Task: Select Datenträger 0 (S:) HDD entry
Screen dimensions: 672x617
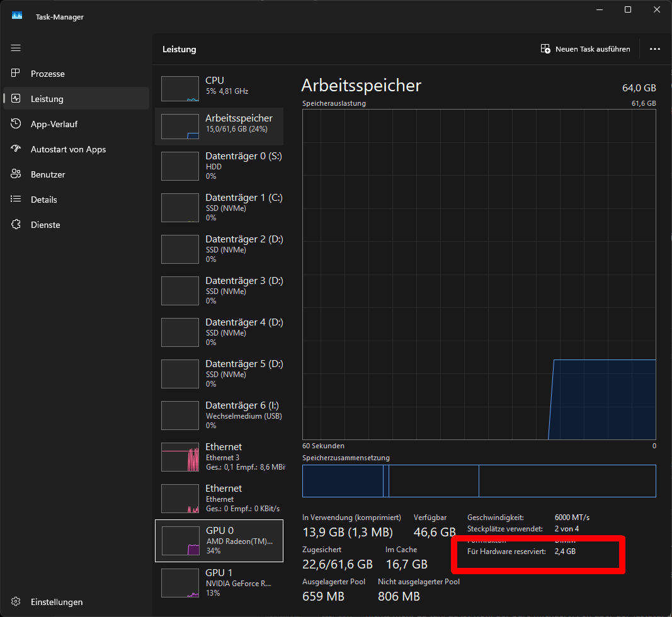Action: tap(219, 166)
